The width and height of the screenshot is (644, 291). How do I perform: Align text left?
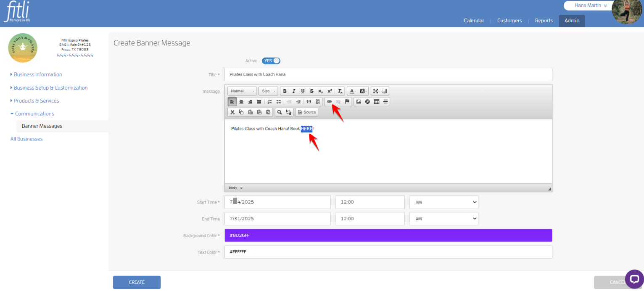232,102
